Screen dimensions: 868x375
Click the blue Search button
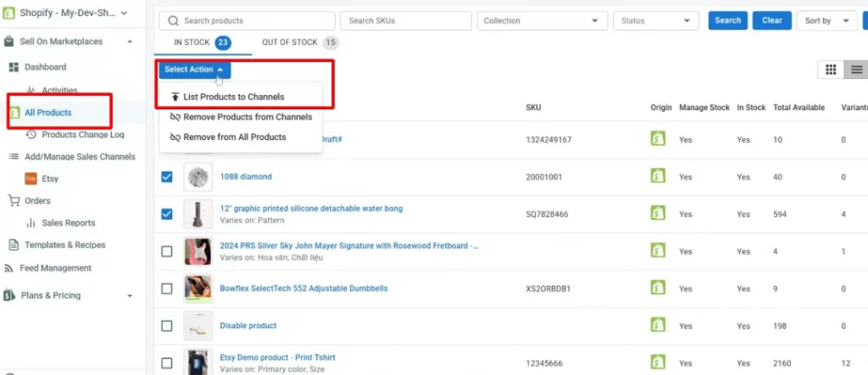(727, 20)
